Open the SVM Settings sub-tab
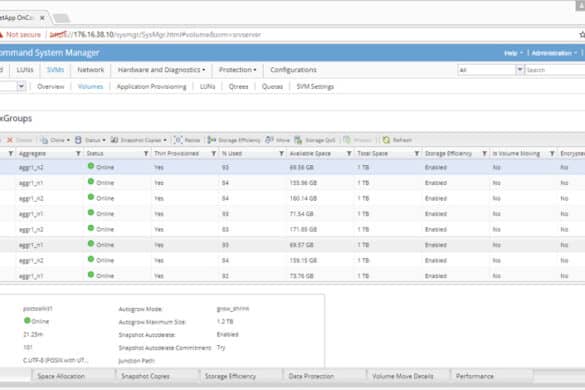Screen dimensions: 585x390 point(315,87)
